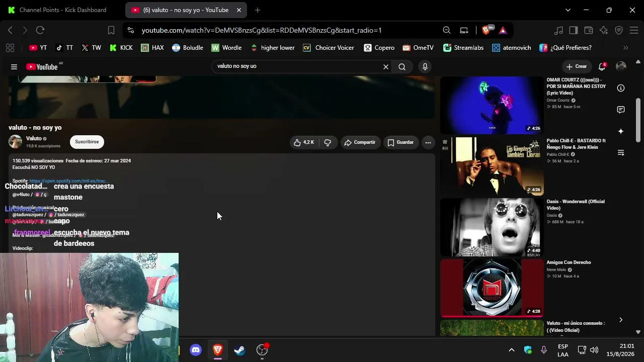The height and width of the screenshot is (362, 644).
Task: Open the zoom magnifier icon in address bar
Action: coord(447,30)
